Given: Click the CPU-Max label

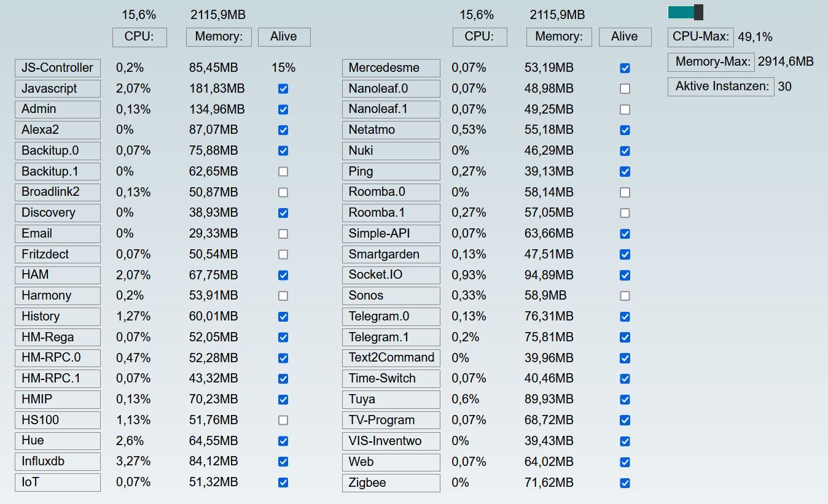Looking at the screenshot, I should click(x=700, y=37).
